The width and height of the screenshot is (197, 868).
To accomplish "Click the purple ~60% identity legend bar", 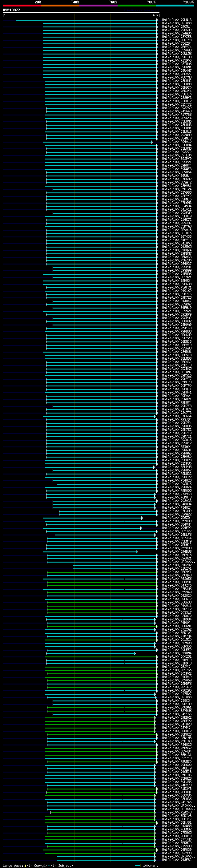I will pos(99,6).
